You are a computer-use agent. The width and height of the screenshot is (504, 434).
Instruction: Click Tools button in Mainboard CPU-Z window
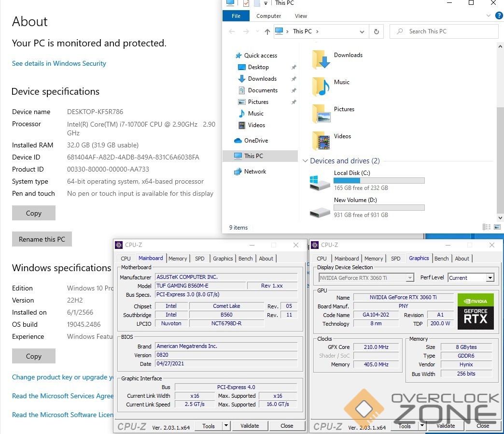pyautogui.click(x=208, y=426)
